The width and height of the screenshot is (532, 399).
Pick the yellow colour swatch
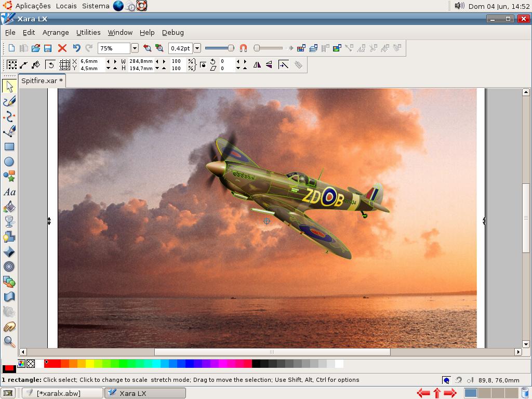pyautogui.click(x=90, y=364)
